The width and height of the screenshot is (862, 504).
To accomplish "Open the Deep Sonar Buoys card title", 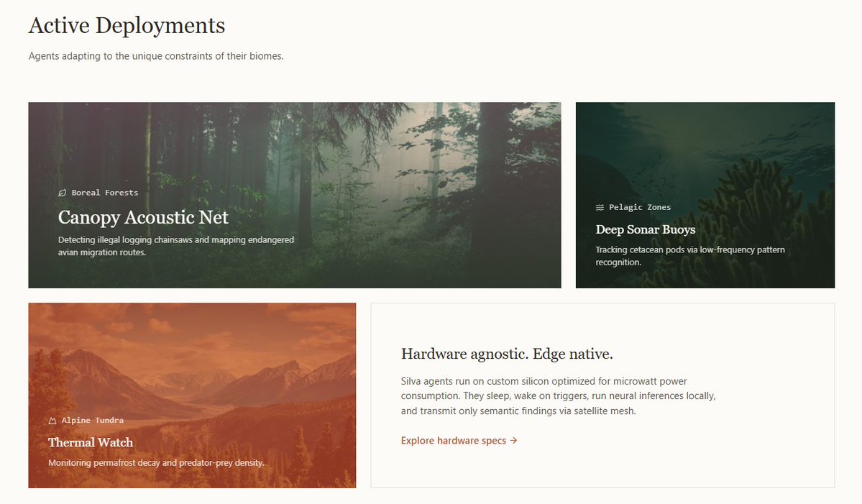I will [x=646, y=229].
